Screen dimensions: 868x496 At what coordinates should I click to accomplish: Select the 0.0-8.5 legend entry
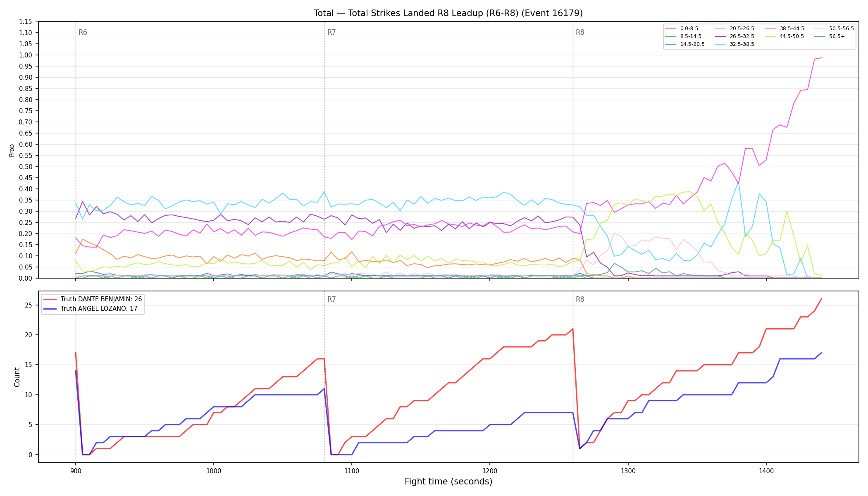[x=682, y=29]
